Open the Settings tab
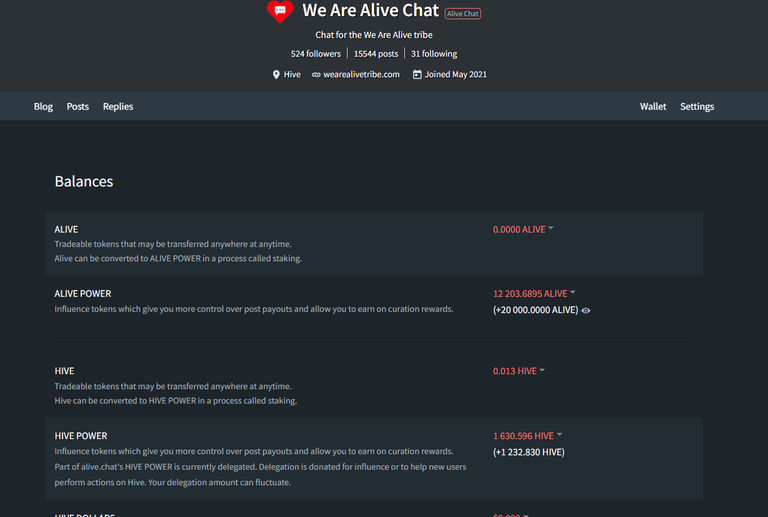Screen dimensions: 768x517 [697, 106]
